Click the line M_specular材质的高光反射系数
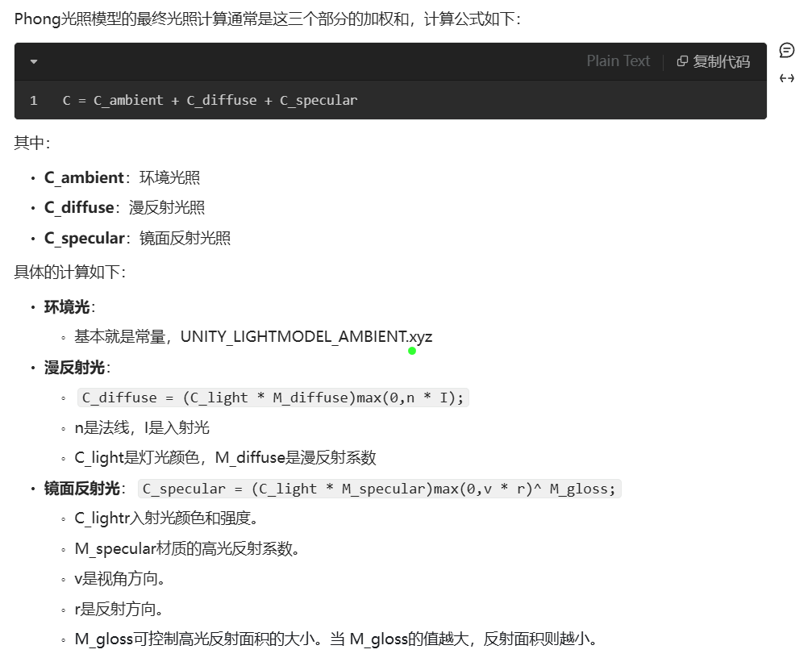 point(187,548)
